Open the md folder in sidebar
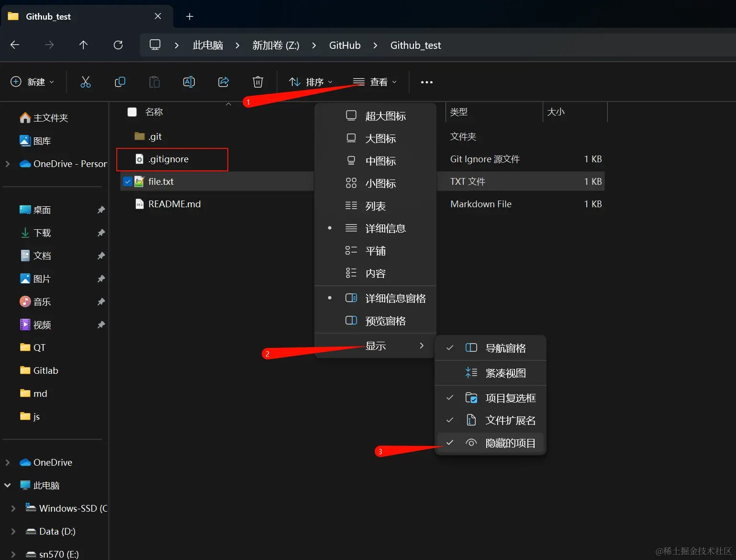This screenshot has width=736, height=560. point(33,393)
